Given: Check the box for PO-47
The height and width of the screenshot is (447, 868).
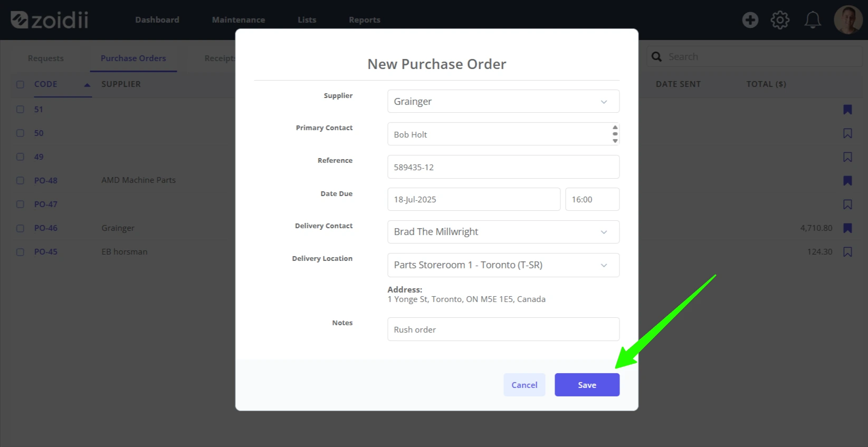Looking at the screenshot, I should (20, 205).
